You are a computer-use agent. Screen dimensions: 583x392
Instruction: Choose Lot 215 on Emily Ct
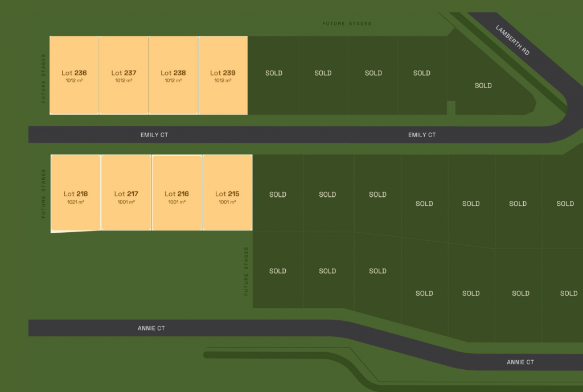pyautogui.click(x=227, y=193)
